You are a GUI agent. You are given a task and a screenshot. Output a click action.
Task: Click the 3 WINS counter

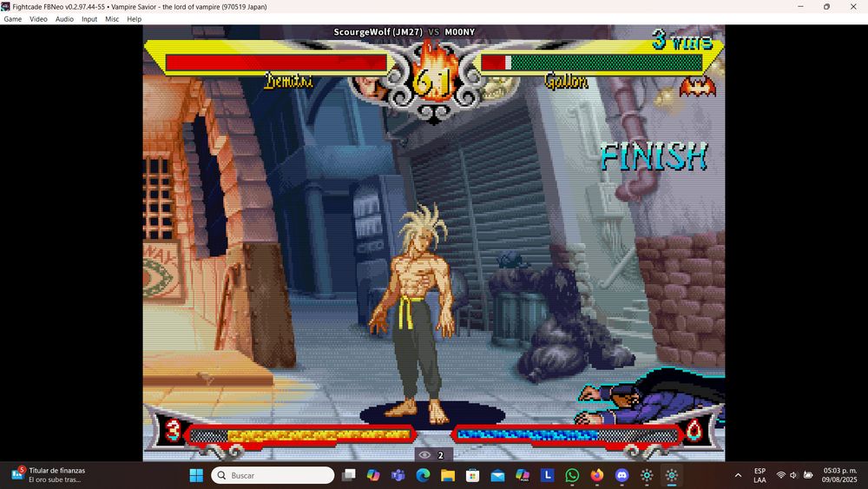[682, 40]
